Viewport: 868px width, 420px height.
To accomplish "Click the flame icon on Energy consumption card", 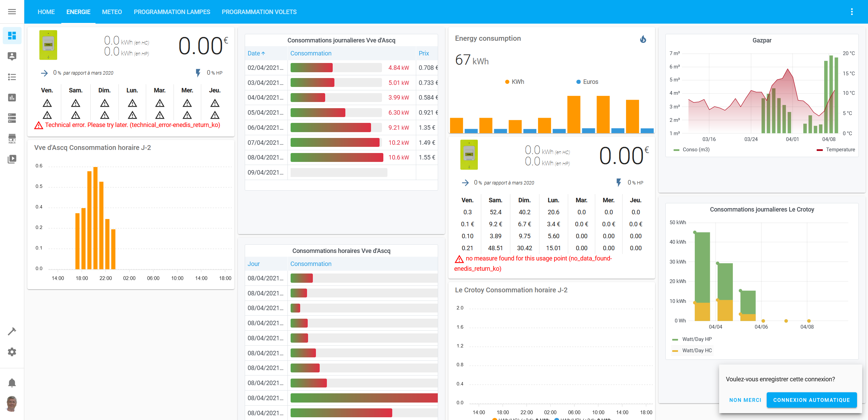I will 643,39.
